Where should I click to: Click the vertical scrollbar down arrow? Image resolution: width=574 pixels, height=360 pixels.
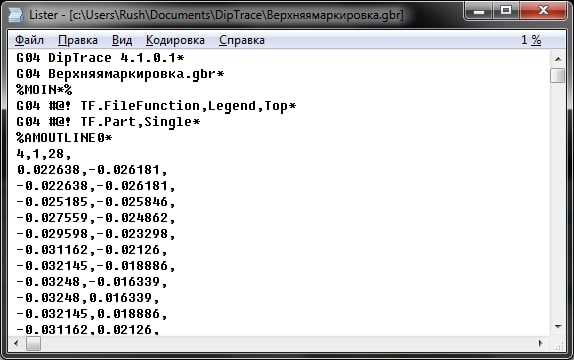tap(558, 327)
